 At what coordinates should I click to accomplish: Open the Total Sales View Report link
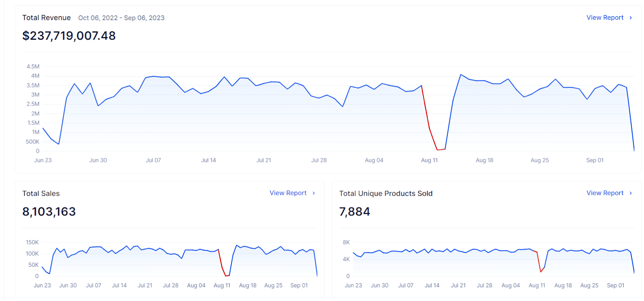click(x=288, y=193)
